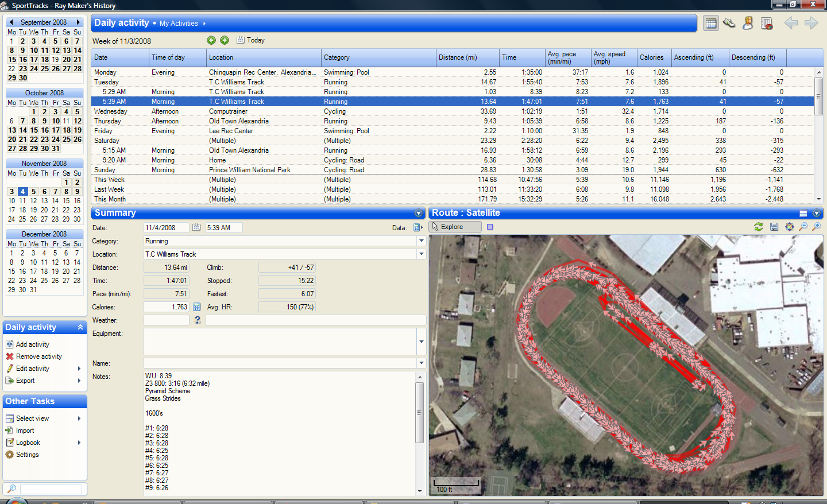Collapse the Daily activity task panel
Image resolution: width=827 pixels, height=504 pixels.
80,327
